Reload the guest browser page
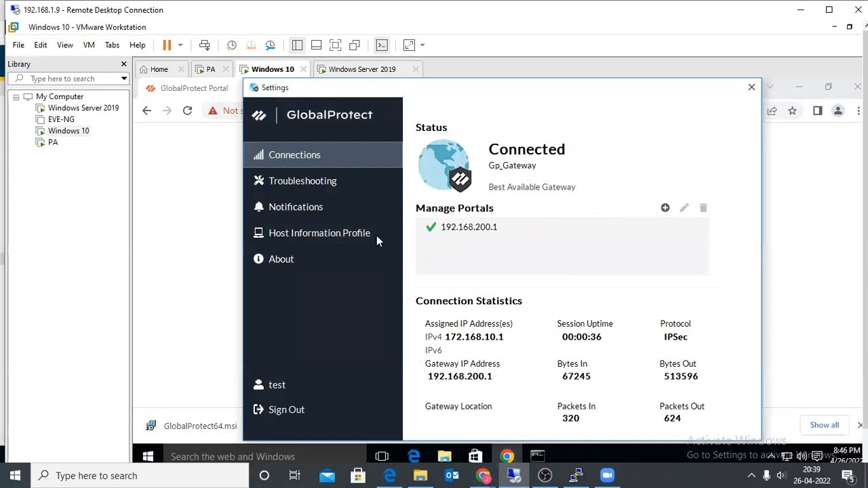 (187, 110)
